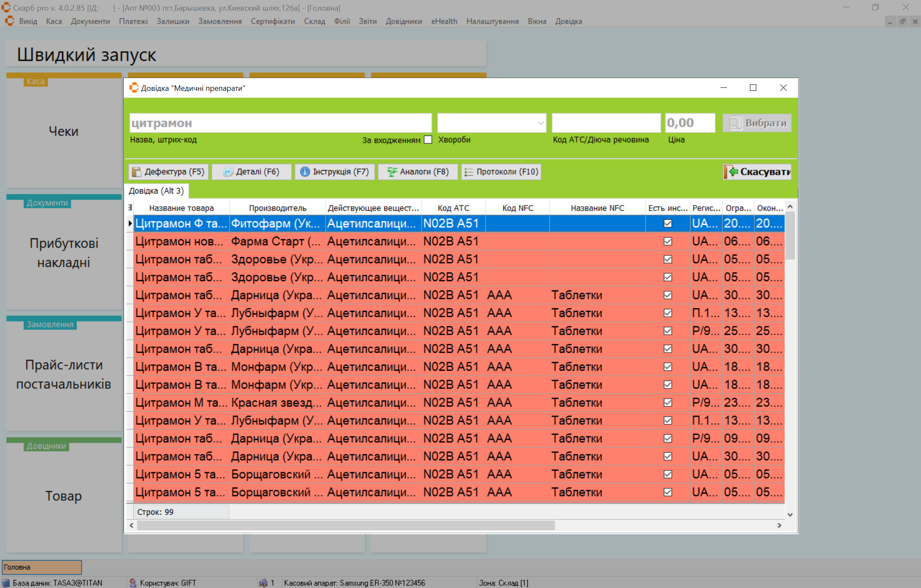
Task: Click the grid column-settings icon left of Название товара
Action: (130, 208)
